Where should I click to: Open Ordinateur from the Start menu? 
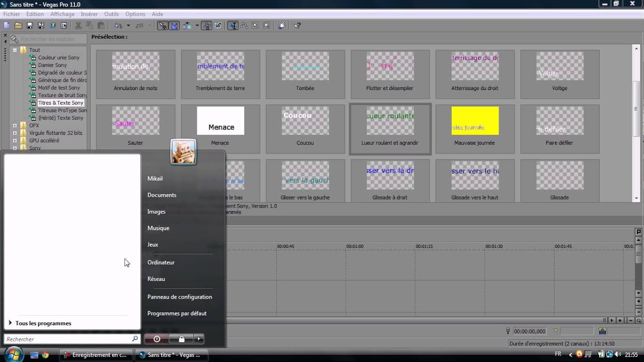[x=161, y=262]
